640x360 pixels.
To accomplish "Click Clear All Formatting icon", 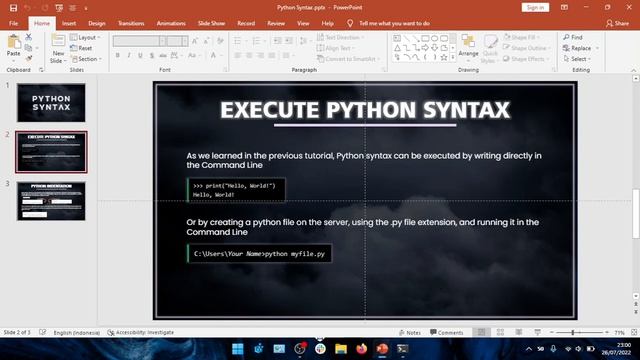I will pos(220,41).
